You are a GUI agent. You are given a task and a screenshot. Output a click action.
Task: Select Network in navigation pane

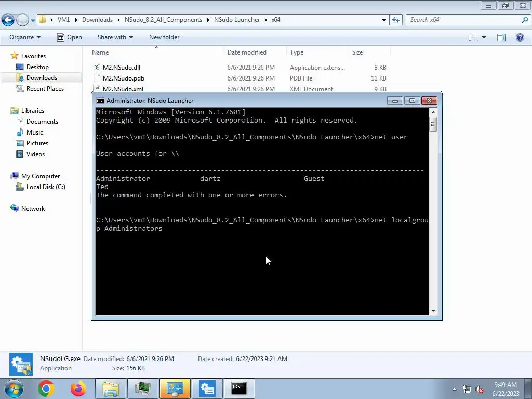[x=33, y=209]
